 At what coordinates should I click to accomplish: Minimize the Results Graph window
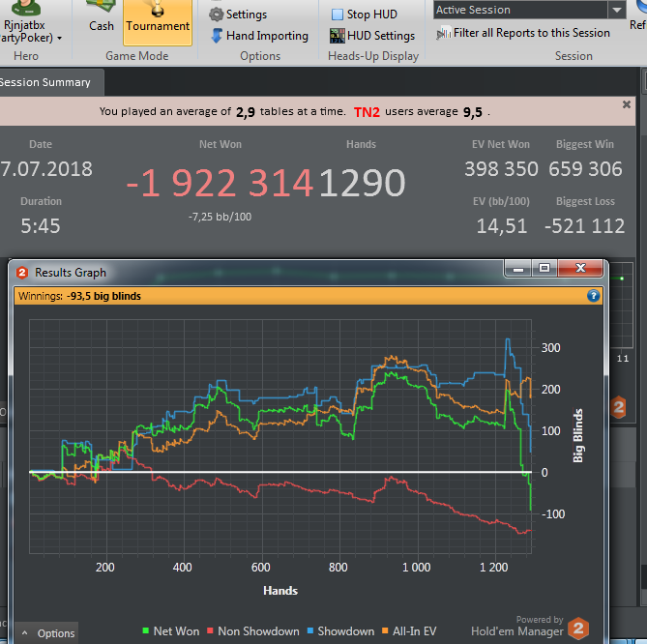click(518, 269)
